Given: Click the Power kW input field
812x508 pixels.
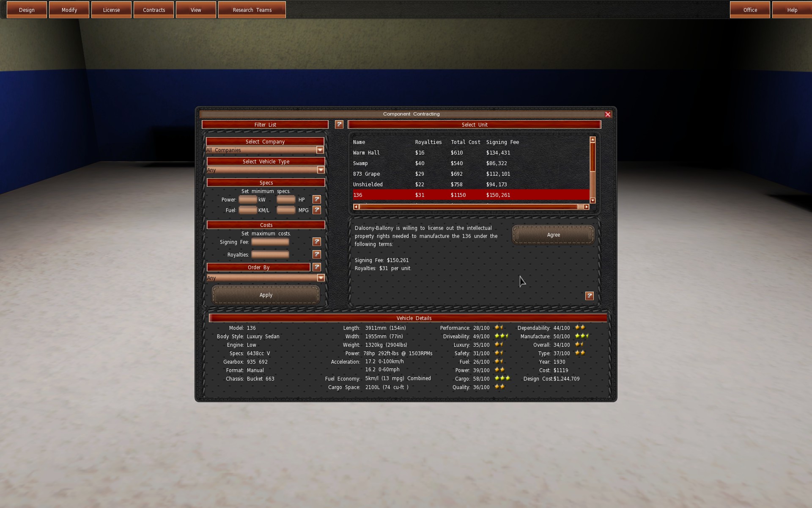Looking at the screenshot, I should click(248, 199).
